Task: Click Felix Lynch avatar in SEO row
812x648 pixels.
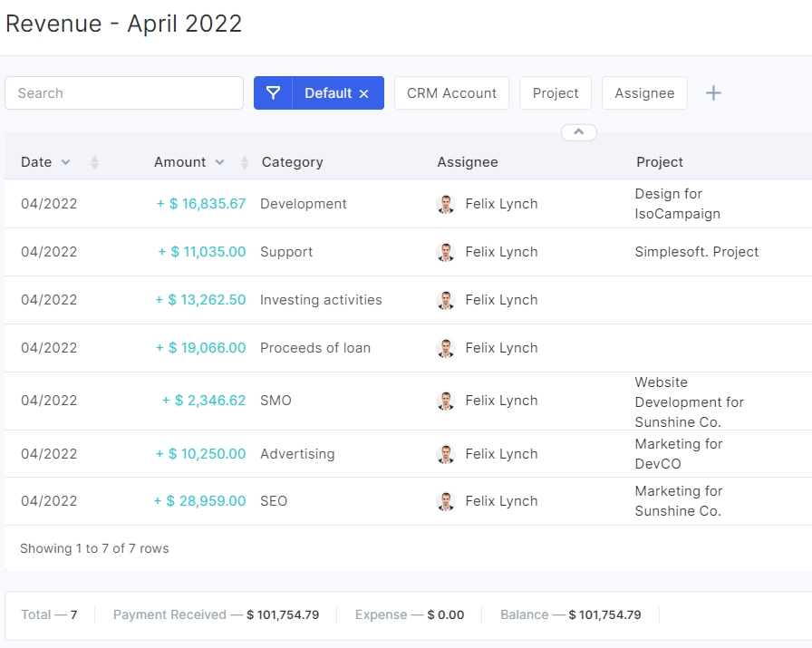Action: [445, 501]
